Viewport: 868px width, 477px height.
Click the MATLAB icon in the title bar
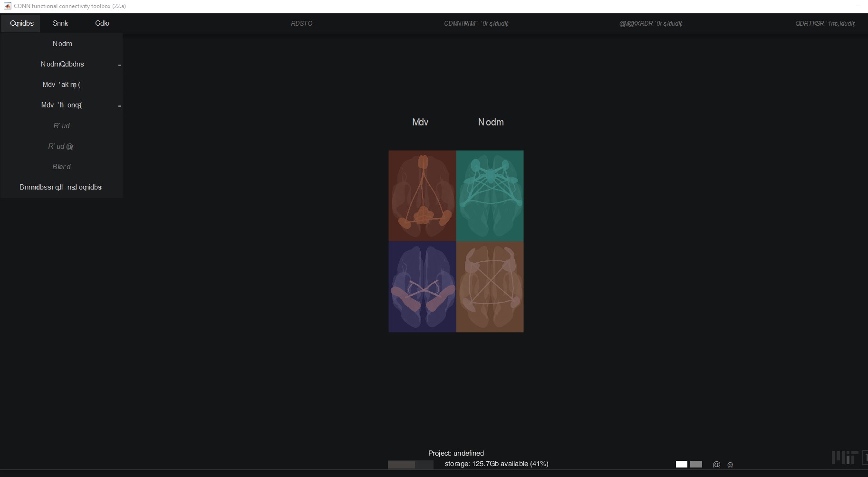(7, 6)
